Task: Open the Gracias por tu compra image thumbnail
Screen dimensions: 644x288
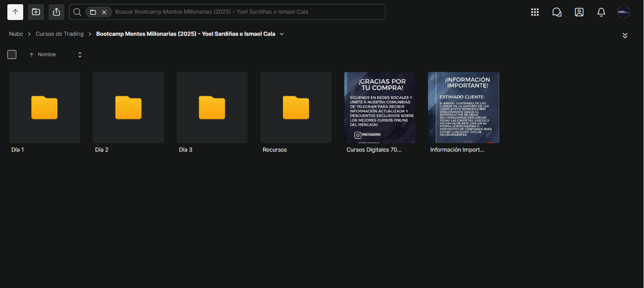Action: [379, 107]
